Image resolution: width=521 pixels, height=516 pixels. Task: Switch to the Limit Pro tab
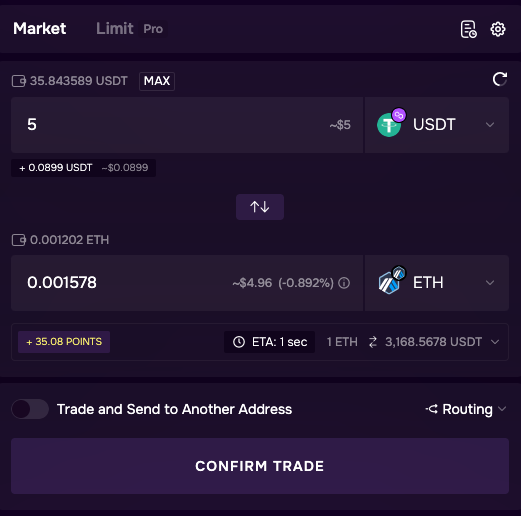pyautogui.click(x=130, y=29)
